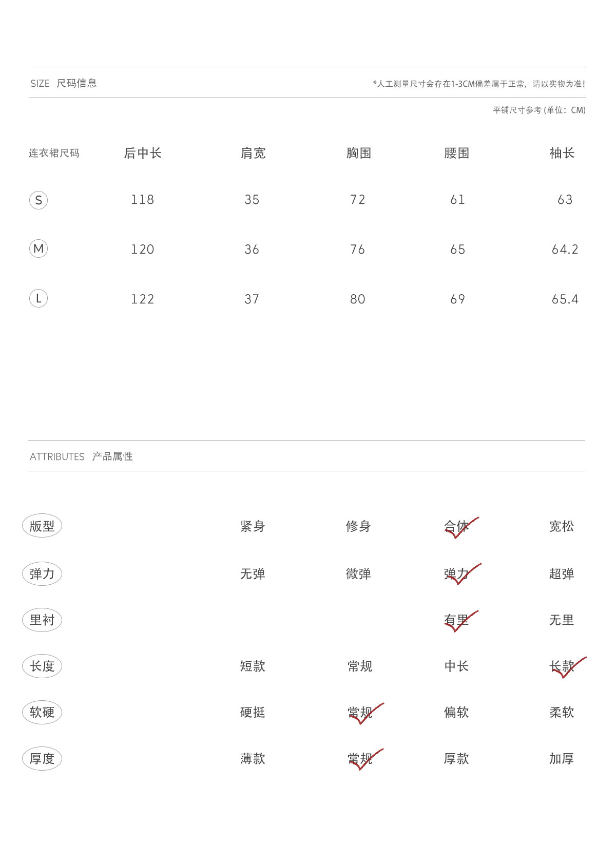Select the 软硬 oval label
The height and width of the screenshot is (862, 616).
(x=42, y=712)
